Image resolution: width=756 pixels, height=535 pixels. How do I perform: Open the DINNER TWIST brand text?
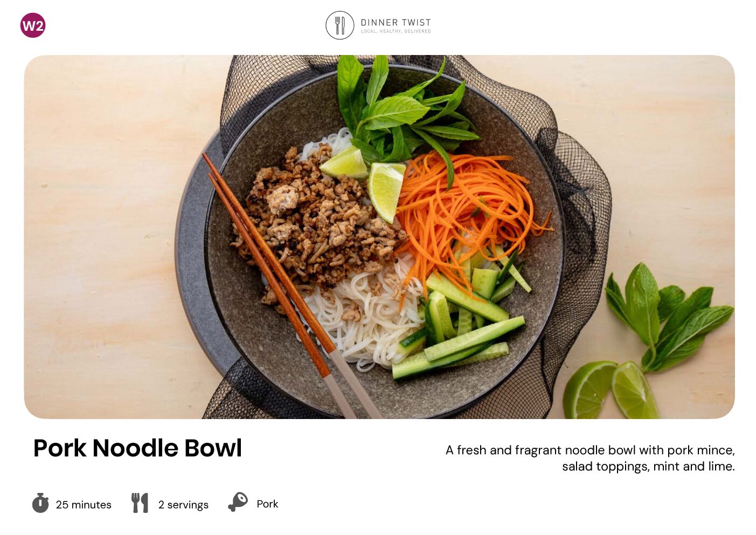click(x=396, y=23)
